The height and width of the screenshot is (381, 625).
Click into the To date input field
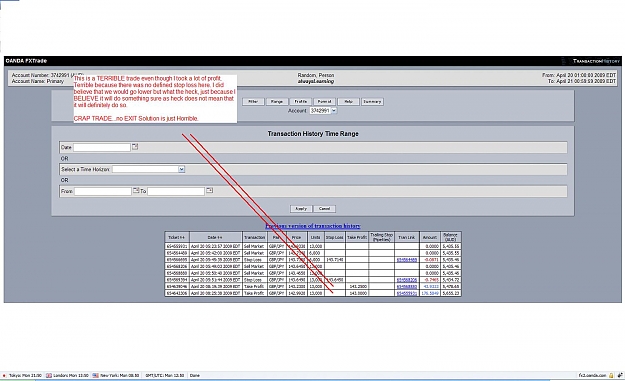[176, 191]
